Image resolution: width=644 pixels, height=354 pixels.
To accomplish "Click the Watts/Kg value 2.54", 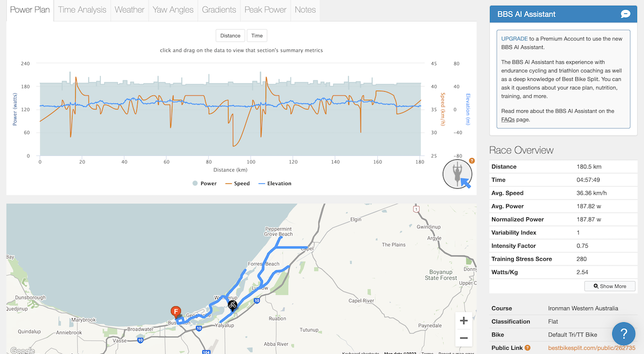I will (x=582, y=272).
